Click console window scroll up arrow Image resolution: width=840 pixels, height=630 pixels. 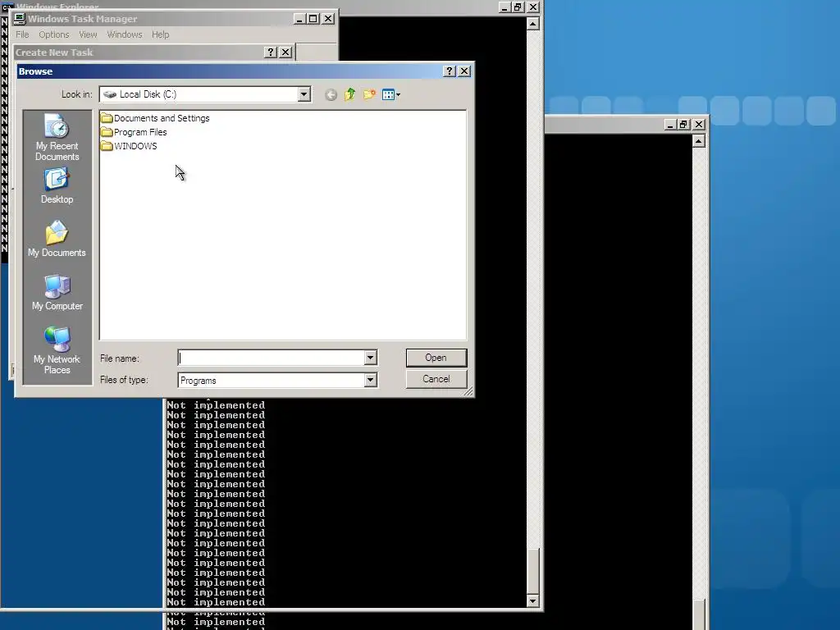[x=532, y=24]
